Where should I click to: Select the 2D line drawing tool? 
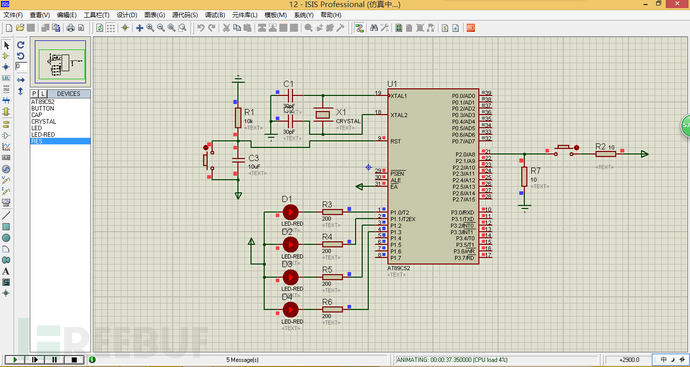(x=6, y=216)
